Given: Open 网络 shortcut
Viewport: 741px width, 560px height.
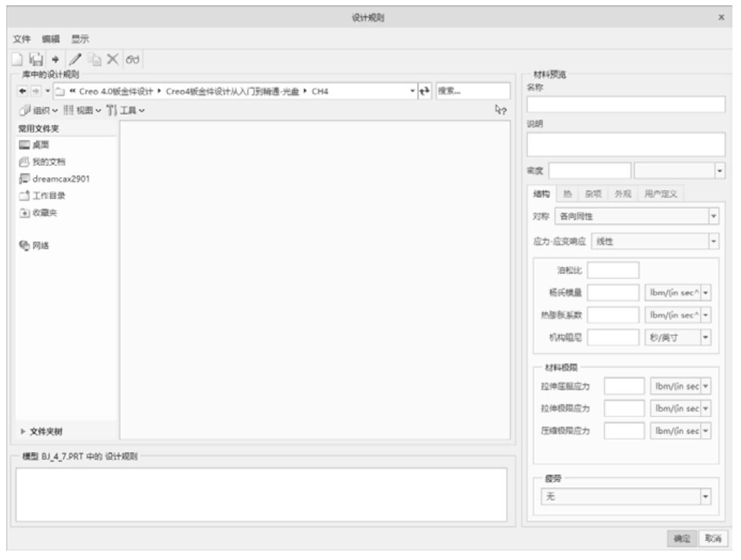Looking at the screenshot, I should coord(34,246).
